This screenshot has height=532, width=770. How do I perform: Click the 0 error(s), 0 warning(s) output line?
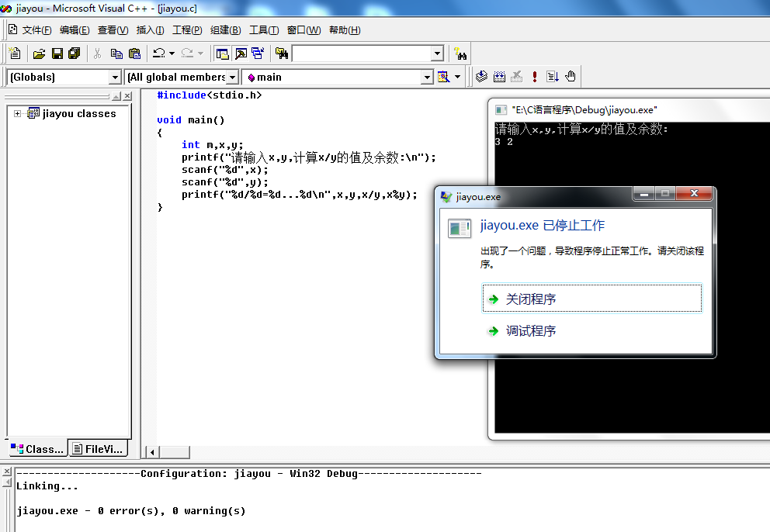(131, 511)
